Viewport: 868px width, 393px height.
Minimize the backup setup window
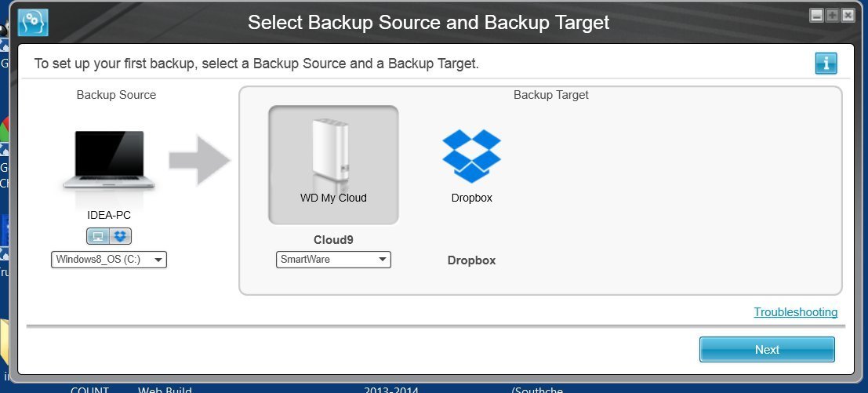click(x=816, y=16)
